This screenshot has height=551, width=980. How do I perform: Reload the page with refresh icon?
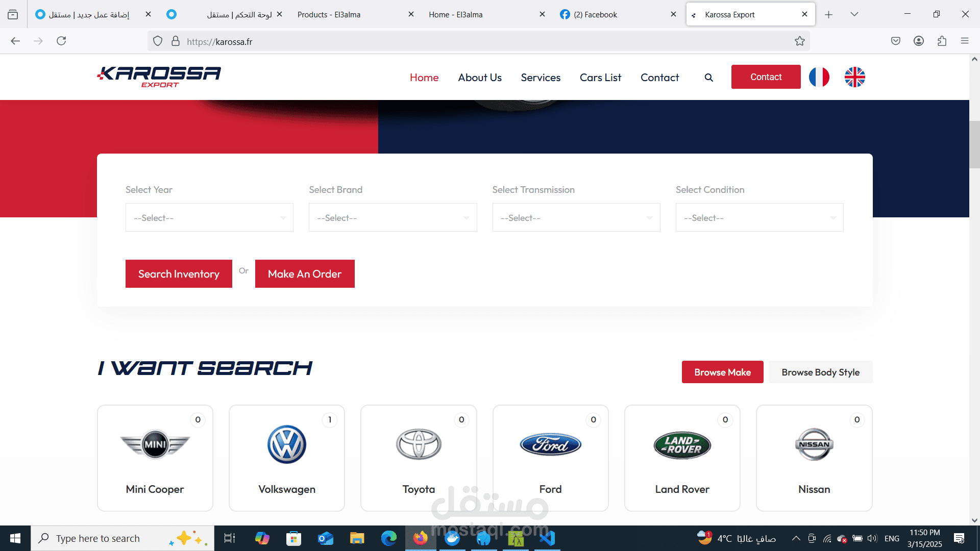click(x=61, y=41)
